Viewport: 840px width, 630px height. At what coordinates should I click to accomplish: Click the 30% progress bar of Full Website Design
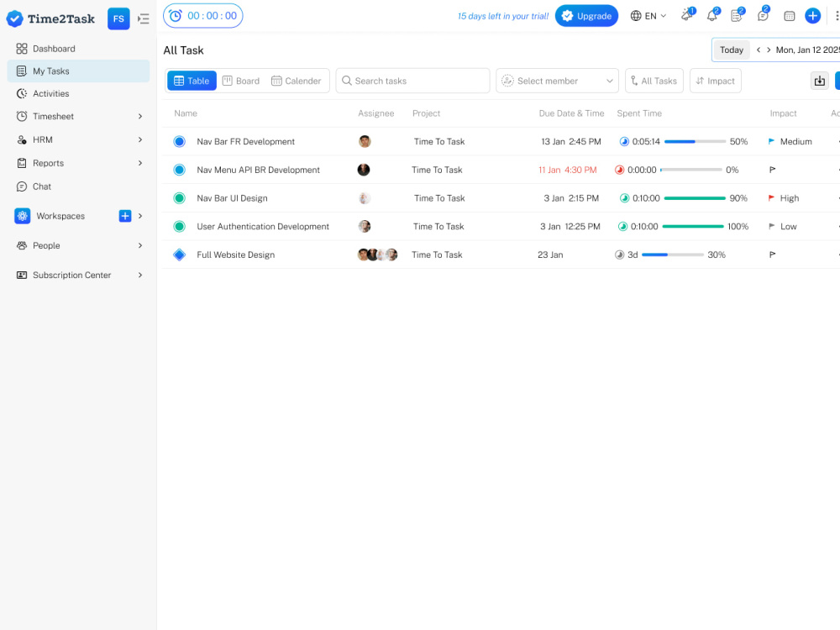click(672, 255)
